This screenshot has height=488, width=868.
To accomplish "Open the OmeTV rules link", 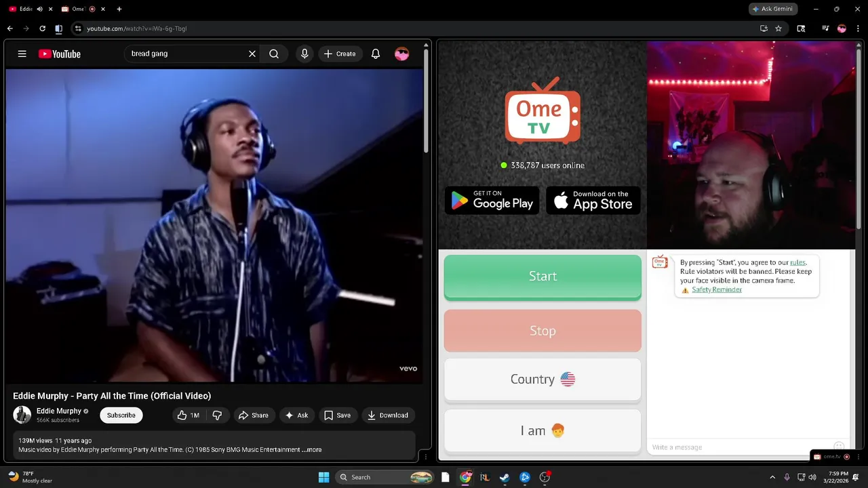I will [x=797, y=262].
